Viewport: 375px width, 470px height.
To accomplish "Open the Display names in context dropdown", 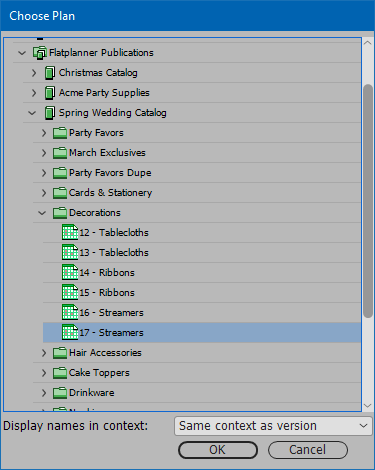I will point(273,426).
